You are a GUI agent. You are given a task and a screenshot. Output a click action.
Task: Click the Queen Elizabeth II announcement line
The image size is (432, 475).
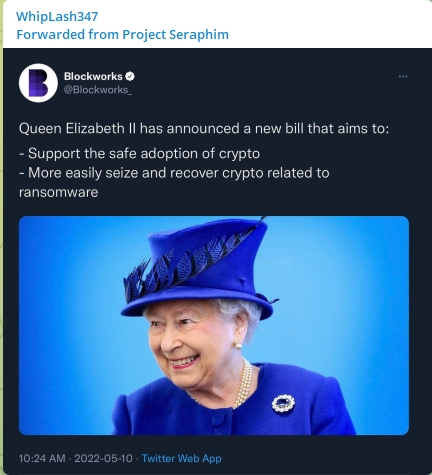[204, 128]
